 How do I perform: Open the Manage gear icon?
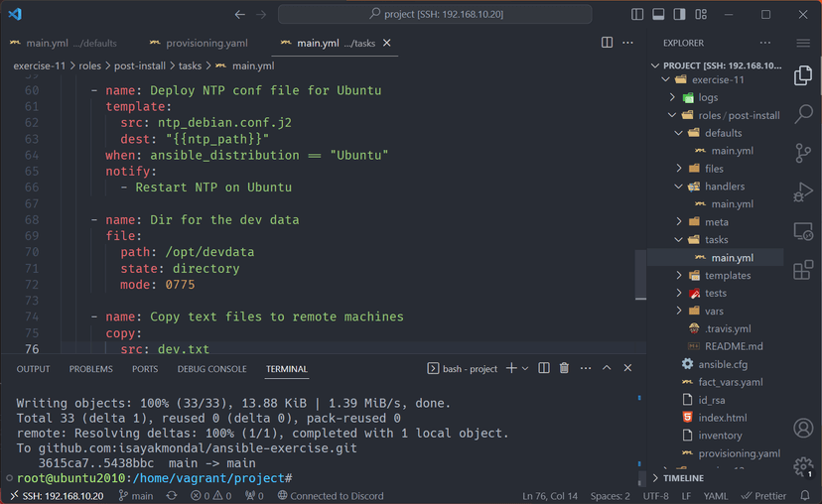point(802,466)
